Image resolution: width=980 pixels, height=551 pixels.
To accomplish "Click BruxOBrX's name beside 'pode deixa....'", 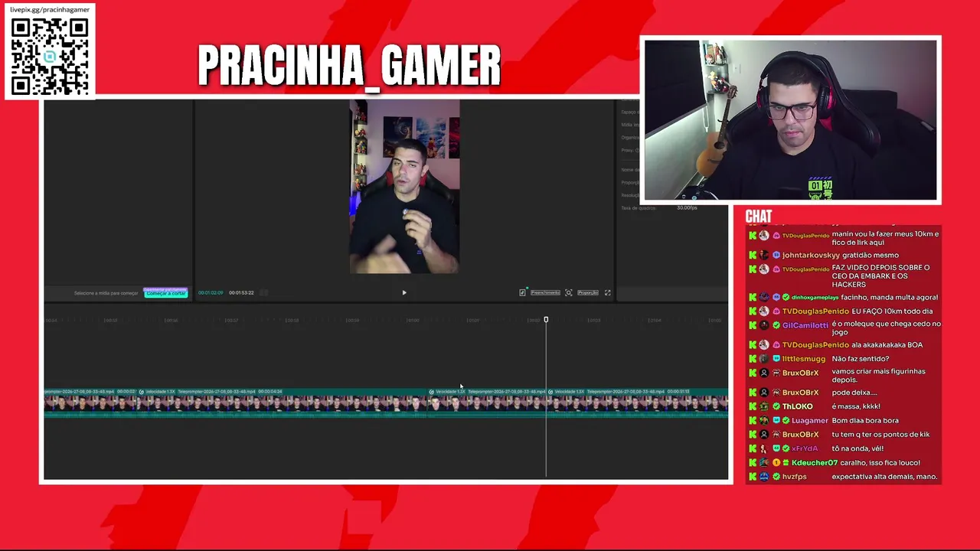I will [x=800, y=393].
